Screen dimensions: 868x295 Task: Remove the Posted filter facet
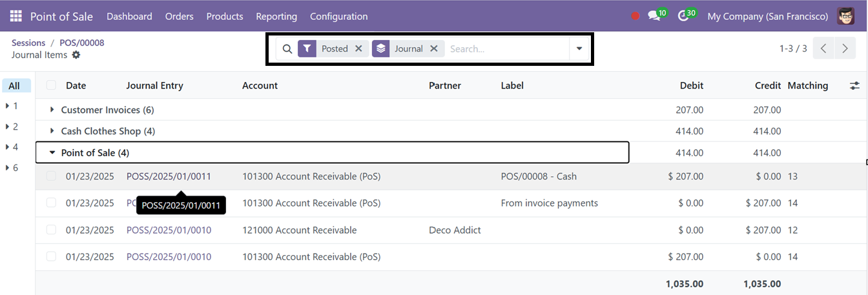pos(358,48)
